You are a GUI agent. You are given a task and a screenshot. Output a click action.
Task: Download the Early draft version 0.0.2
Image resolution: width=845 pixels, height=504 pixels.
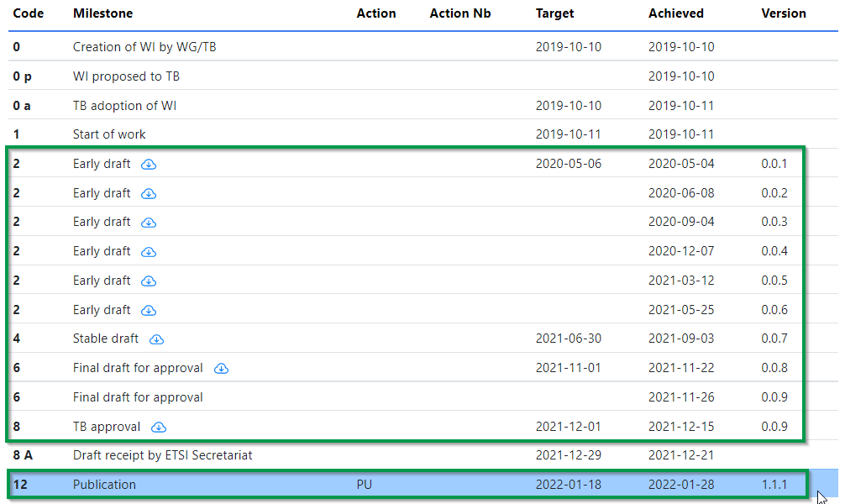pyautogui.click(x=149, y=194)
